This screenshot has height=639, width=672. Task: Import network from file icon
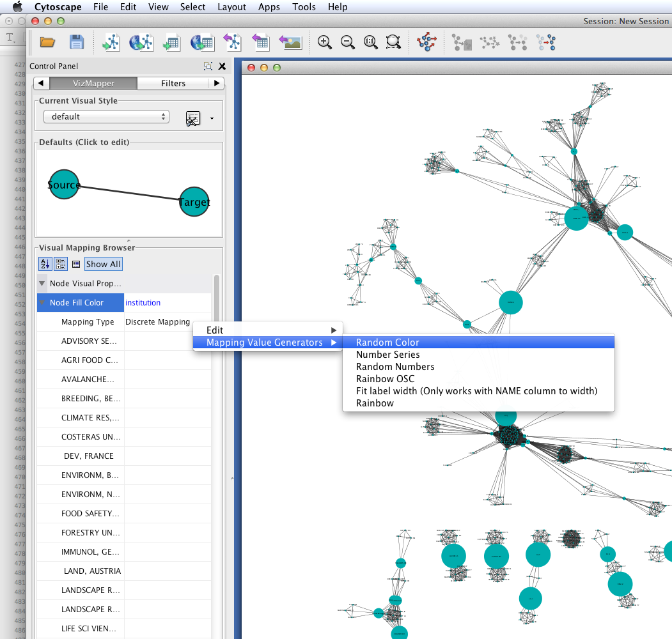(111, 42)
